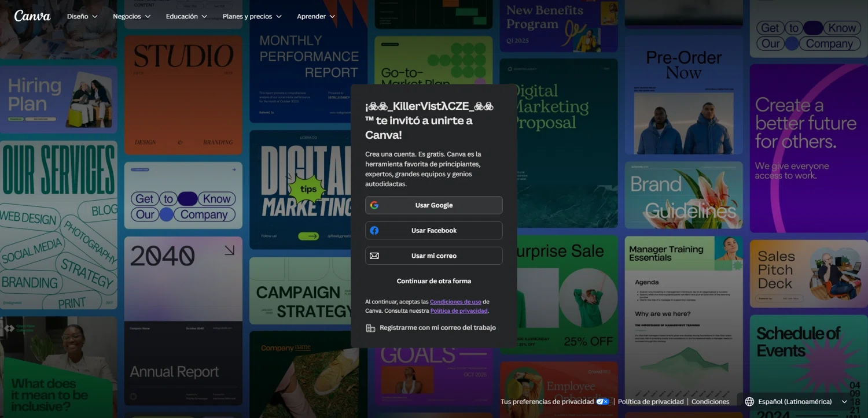Sign up with Usar Google
868x418 pixels.
pos(434,205)
